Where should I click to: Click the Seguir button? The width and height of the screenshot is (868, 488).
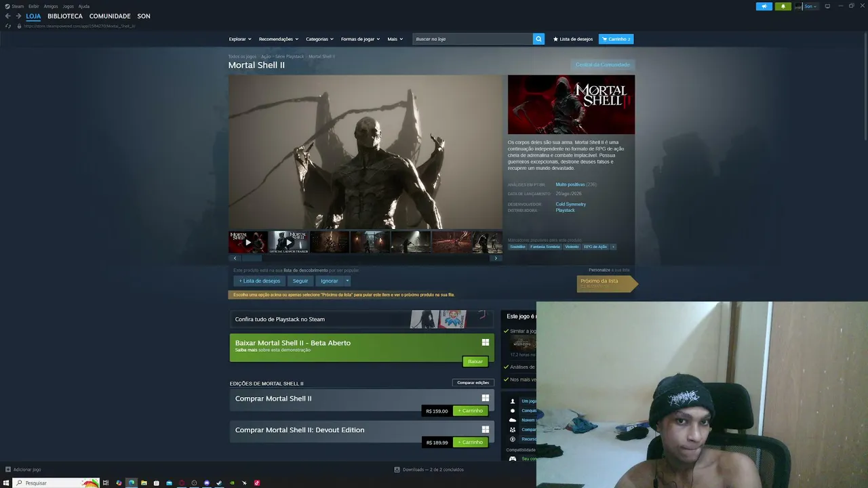pyautogui.click(x=300, y=281)
